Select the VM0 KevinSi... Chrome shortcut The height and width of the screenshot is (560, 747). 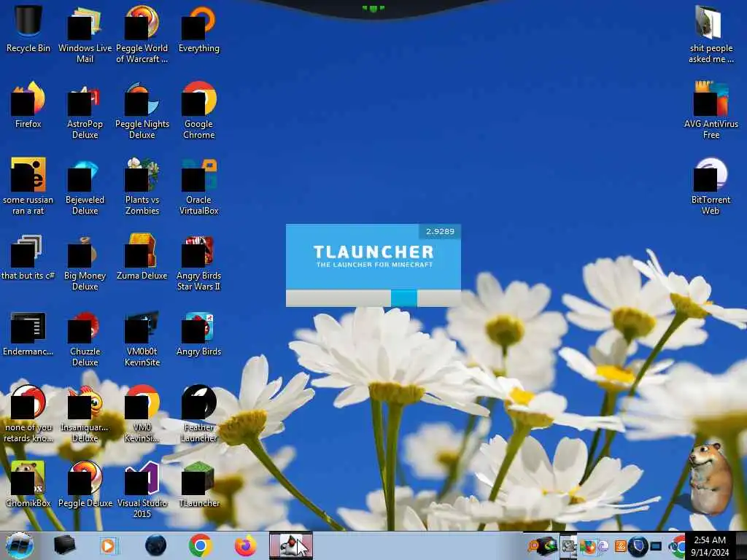tap(142, 413)
